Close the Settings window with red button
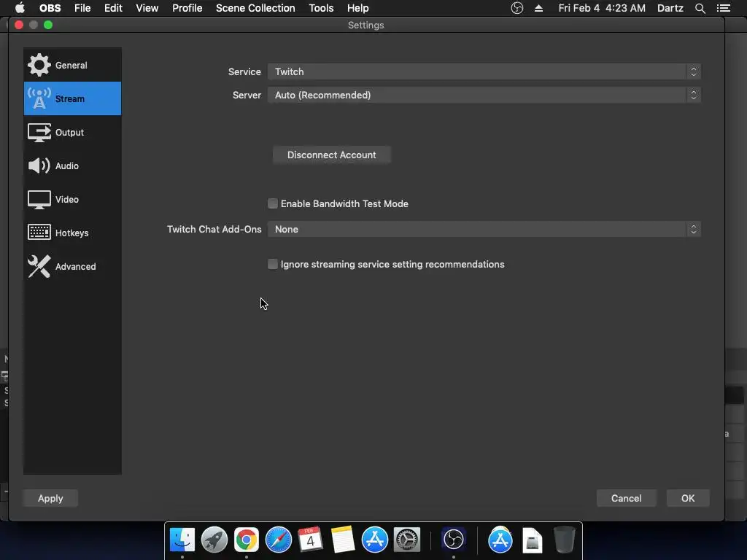Viewport: 747px width, 560px height. [x=19, y=25]
